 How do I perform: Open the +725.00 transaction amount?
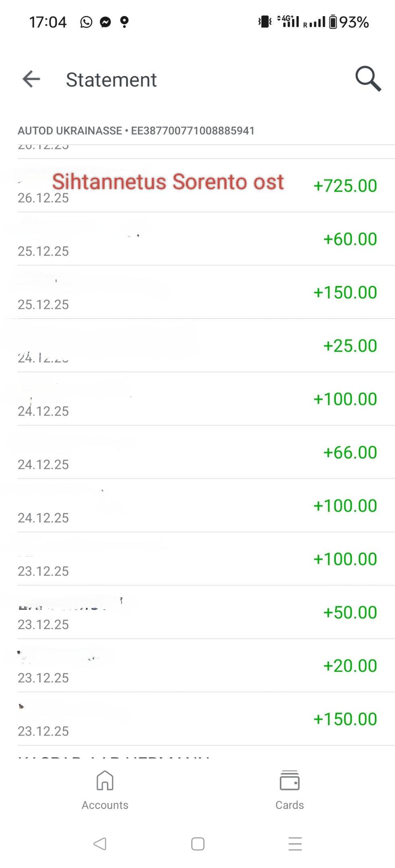coord(345,186)
